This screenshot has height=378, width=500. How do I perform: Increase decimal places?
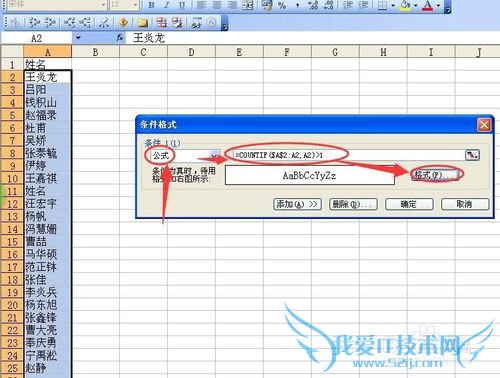pyautogui.click(x=313, y=5)
